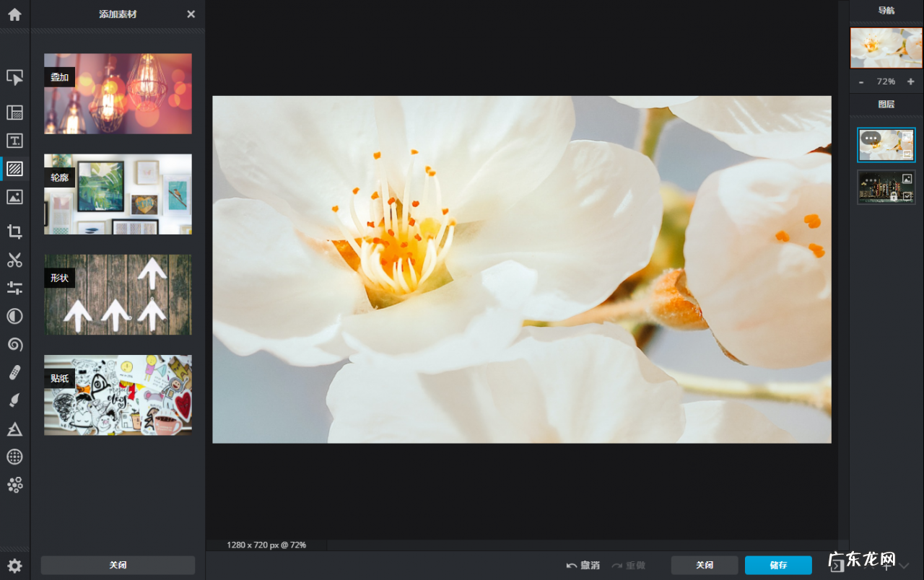Open the Settings gear icon

pos(14,566)
